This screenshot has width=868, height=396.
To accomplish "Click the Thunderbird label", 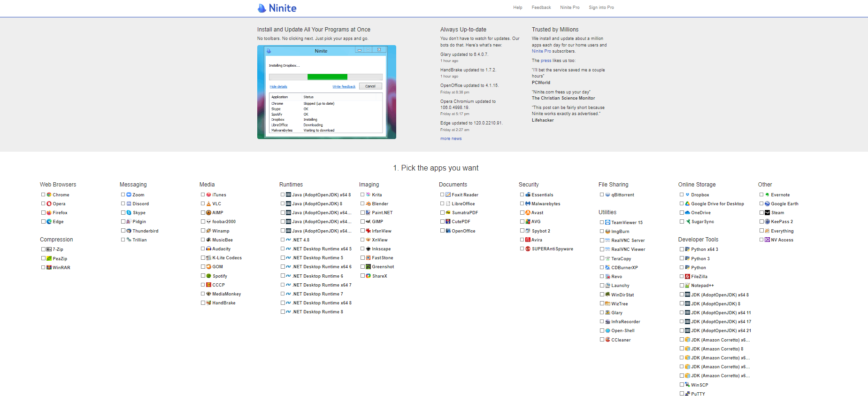I will click(146, 231).
